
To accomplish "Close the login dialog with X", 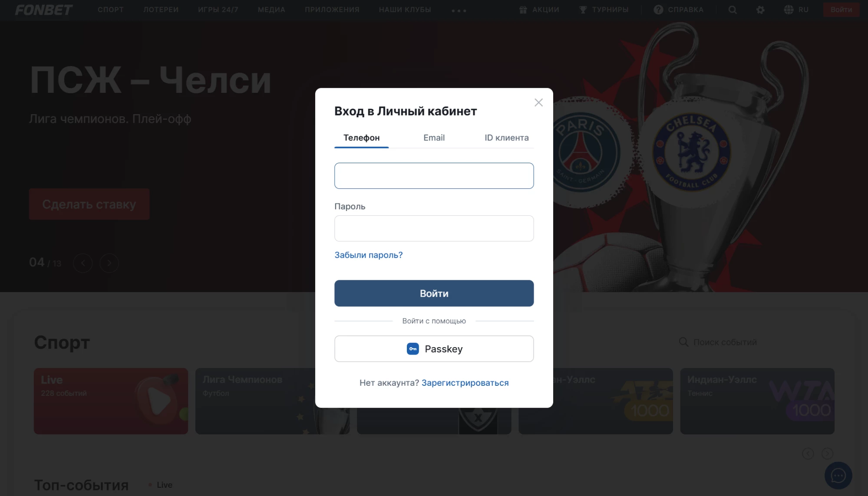I will [538, 102].
